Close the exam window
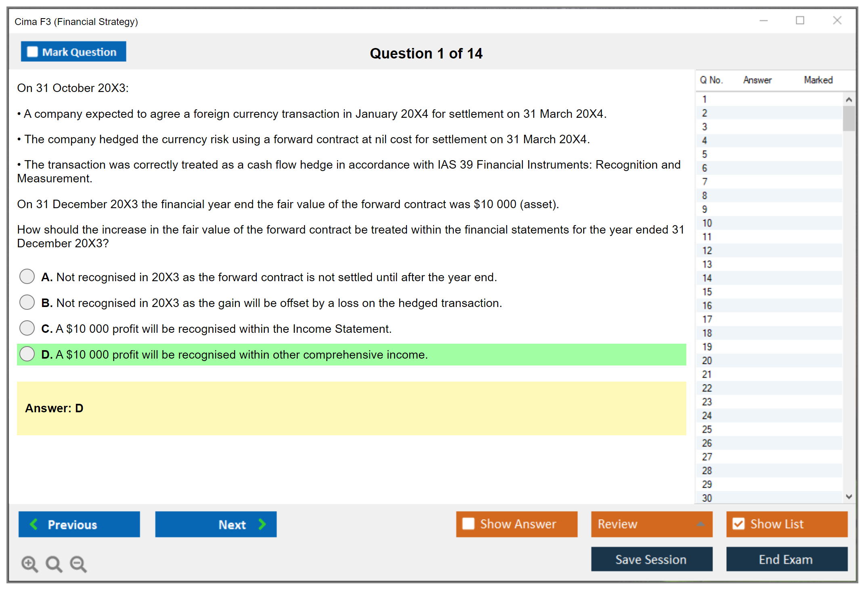 (x=837, y=21)
